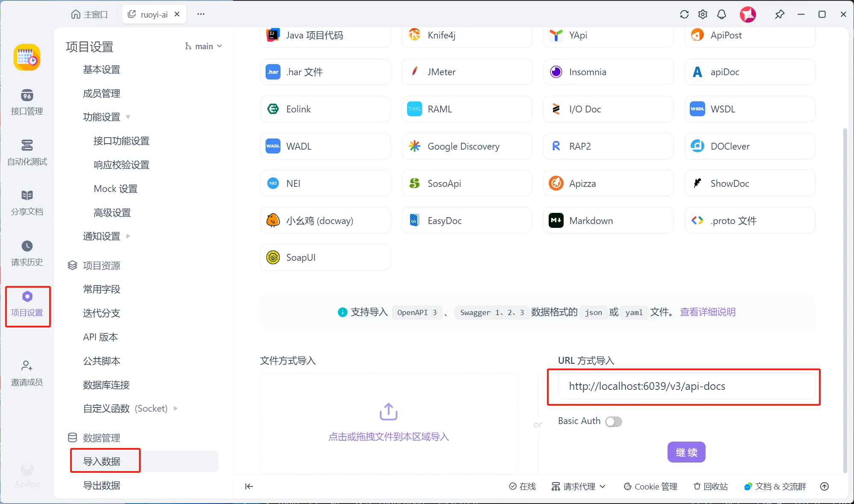
Task: Expand the 通知设置 section
Action: (128, 236)
